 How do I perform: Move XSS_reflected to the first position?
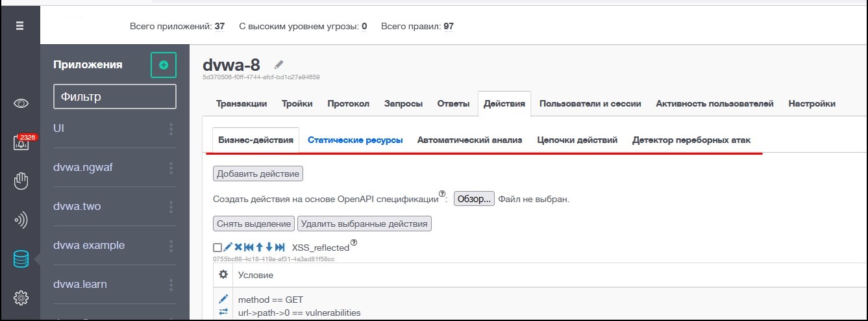(x=248, y=247)
